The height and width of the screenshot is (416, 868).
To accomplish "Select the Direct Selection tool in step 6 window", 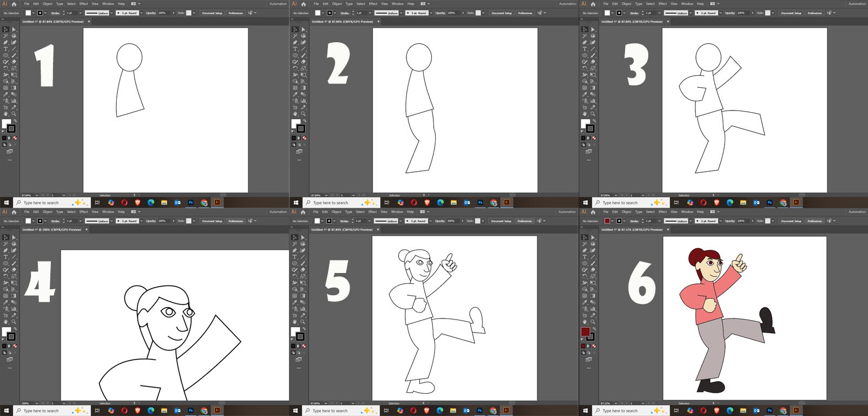I will coord(593,237).
